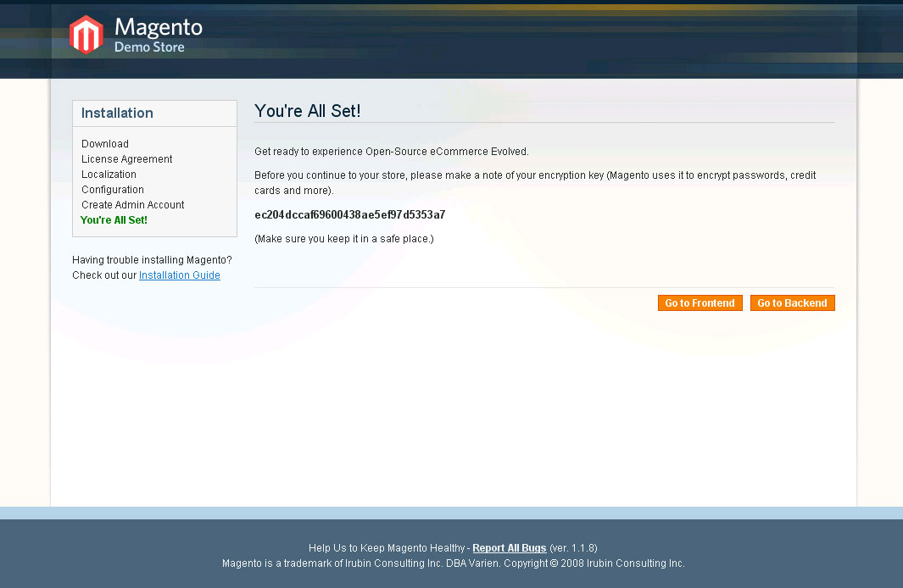Select the Download step in sidebar

105,144
